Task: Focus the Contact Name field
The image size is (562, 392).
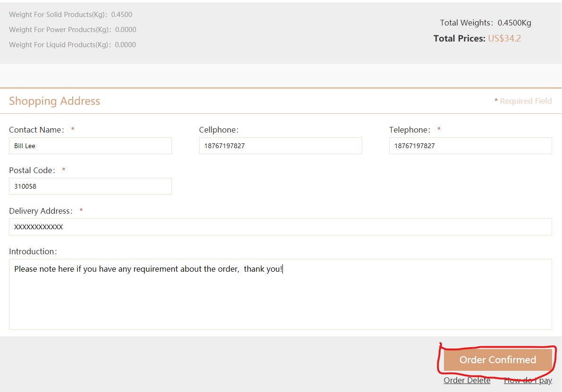Action: click(x=90, y=146)
